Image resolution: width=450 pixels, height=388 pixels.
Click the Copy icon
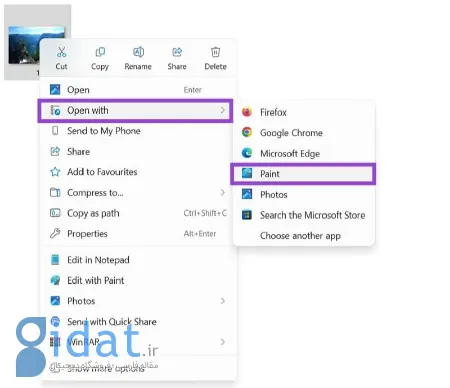click(x=100, y=52)
